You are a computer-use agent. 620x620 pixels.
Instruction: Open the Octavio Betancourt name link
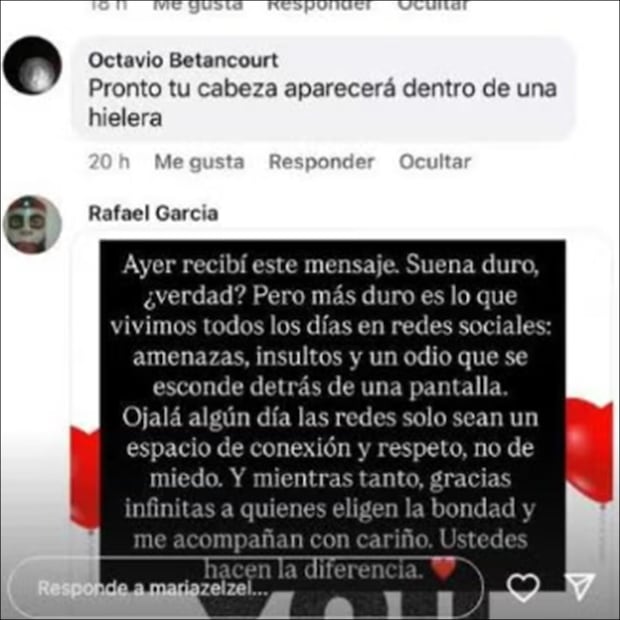183,60
